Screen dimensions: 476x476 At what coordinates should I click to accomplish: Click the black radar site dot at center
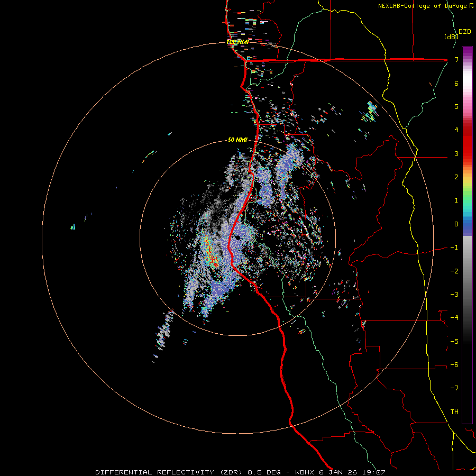[x=237, y=237]
